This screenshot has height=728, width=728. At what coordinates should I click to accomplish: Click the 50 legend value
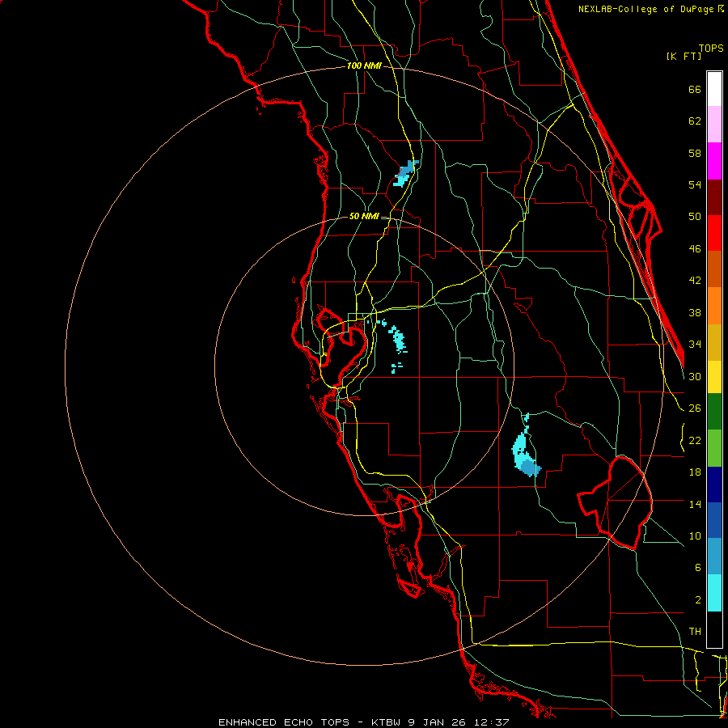695,217
